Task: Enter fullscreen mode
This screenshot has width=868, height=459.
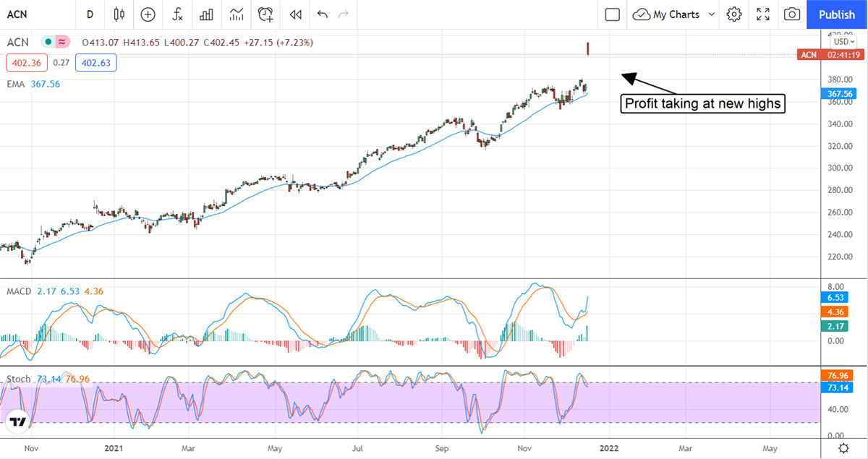Action: [763, 14]
